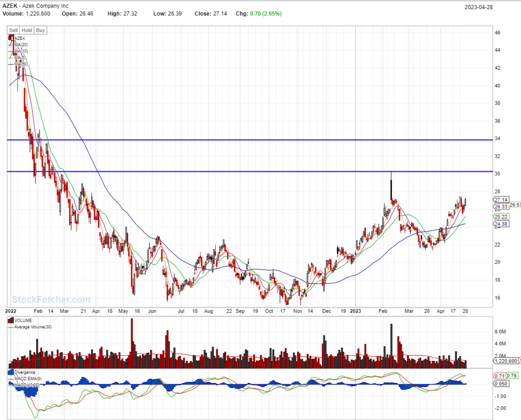Image resolution: width=521 pixels, height=420 pixels.
Task: Click the 'Divergence' legend label
Action: (24, 373)
